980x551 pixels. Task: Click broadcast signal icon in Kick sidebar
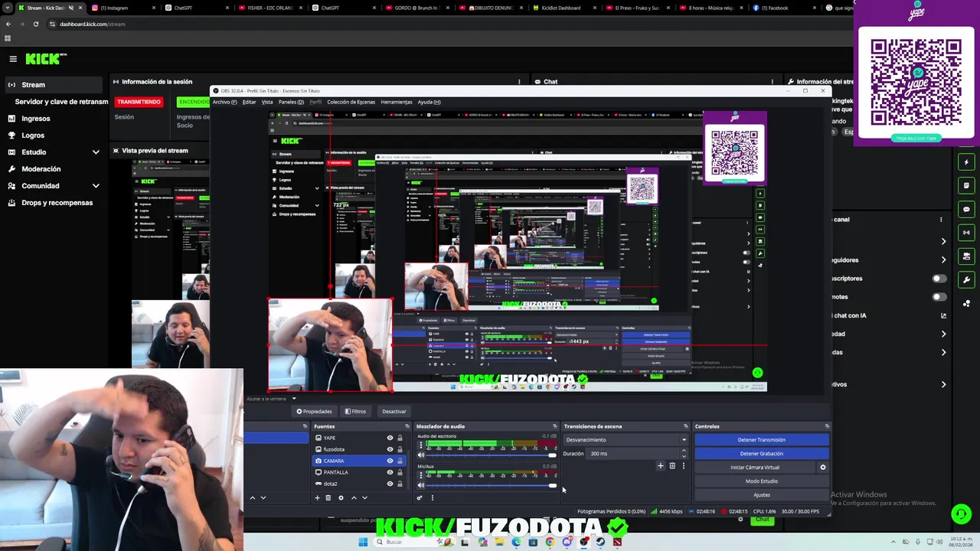click(x=967, y=233)
